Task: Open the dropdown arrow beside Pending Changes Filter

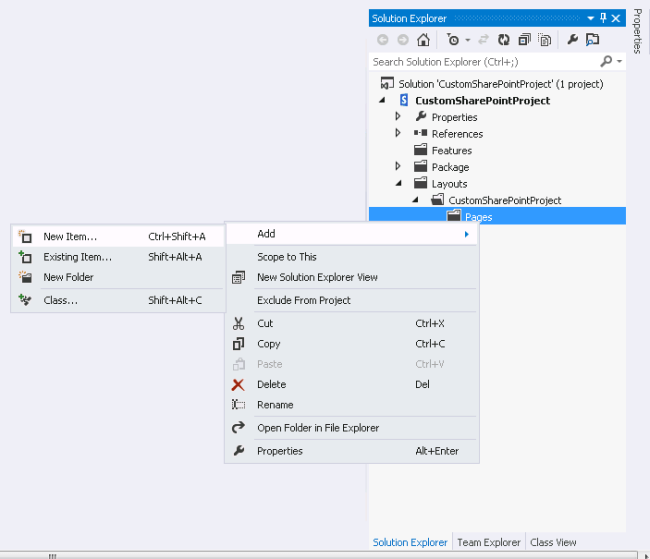Action: coord(468,40)
